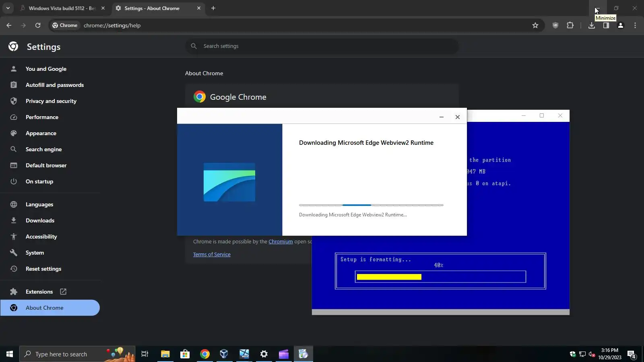Minimize the blue setup window

[524, 116]
